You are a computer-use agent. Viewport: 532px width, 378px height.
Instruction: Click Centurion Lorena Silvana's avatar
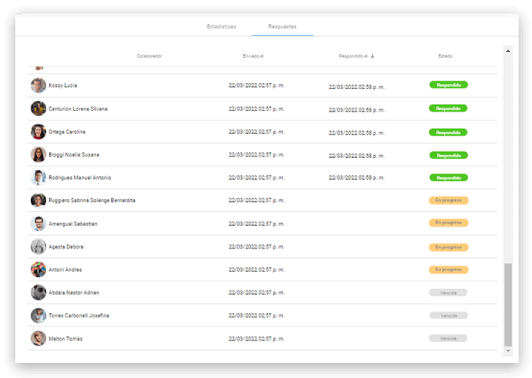tap(38, 109)
